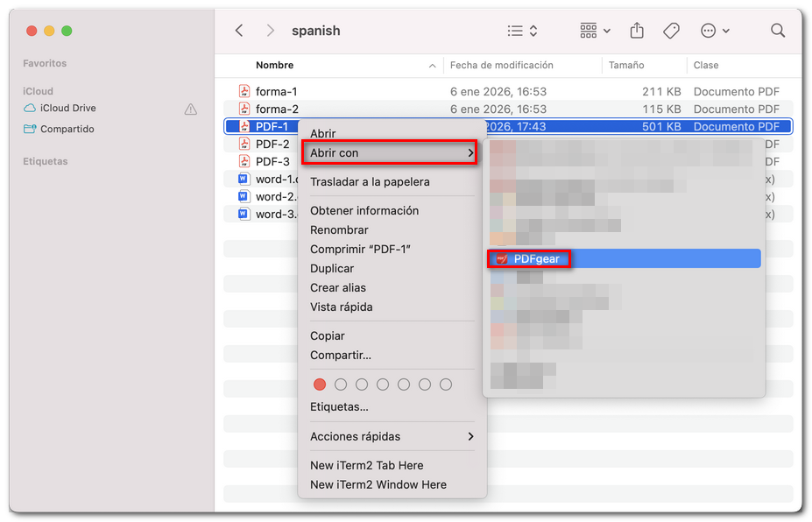Open the Search icon
This screenshot has height=522, width=812.
(777, 30)
